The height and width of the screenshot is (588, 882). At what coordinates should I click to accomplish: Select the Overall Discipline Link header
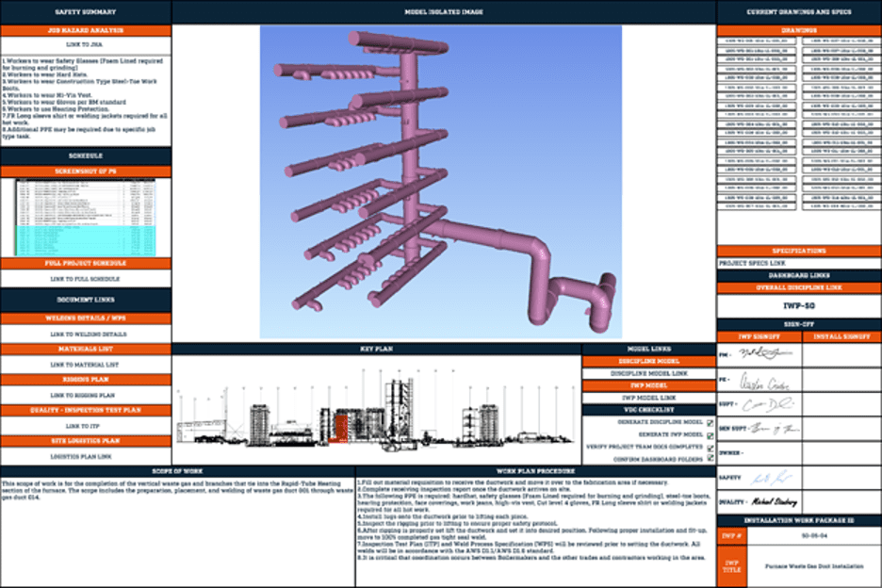(799, 288)
